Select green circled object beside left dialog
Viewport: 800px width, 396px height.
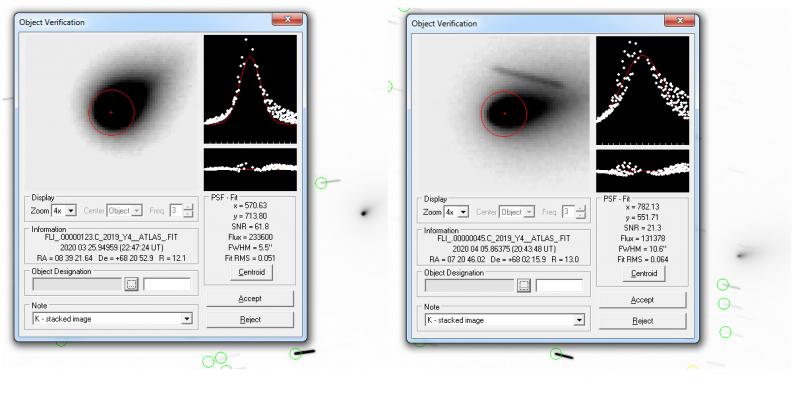(320, 183)
